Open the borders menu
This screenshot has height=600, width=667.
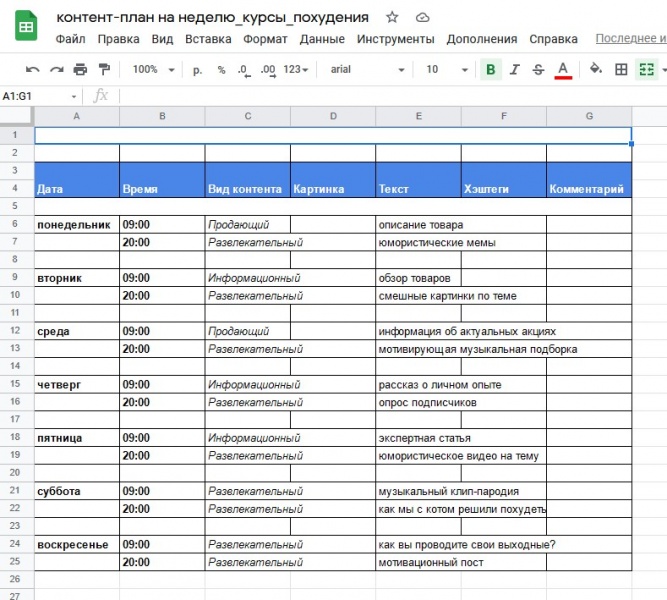[621, 69]
